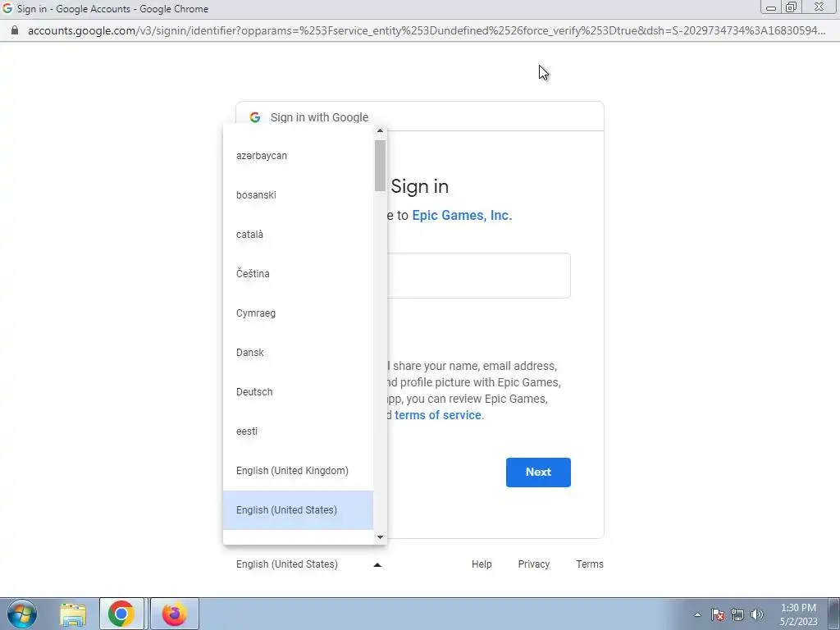This screenshot has width=840, height=630.
Task: Click the padlock icon in address bar
Action: 15,30
